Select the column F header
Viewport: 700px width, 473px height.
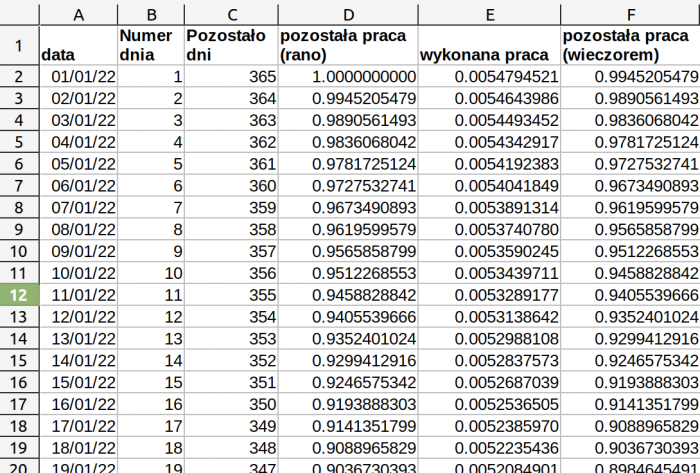tap(629, 13)
